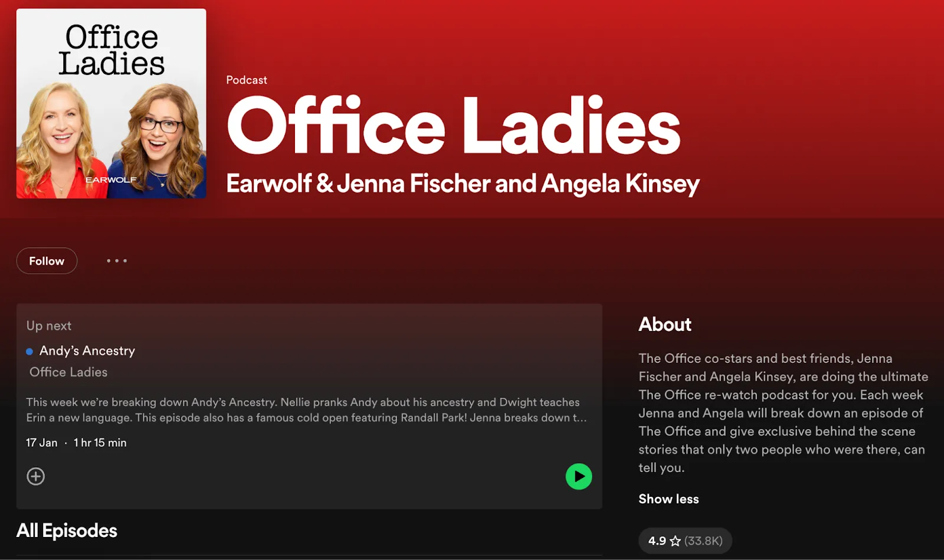Click Earwolf & Jenna Fischer and Angela Kinsey
This screenshot has width=944, height=560.
tap(463, 184)
